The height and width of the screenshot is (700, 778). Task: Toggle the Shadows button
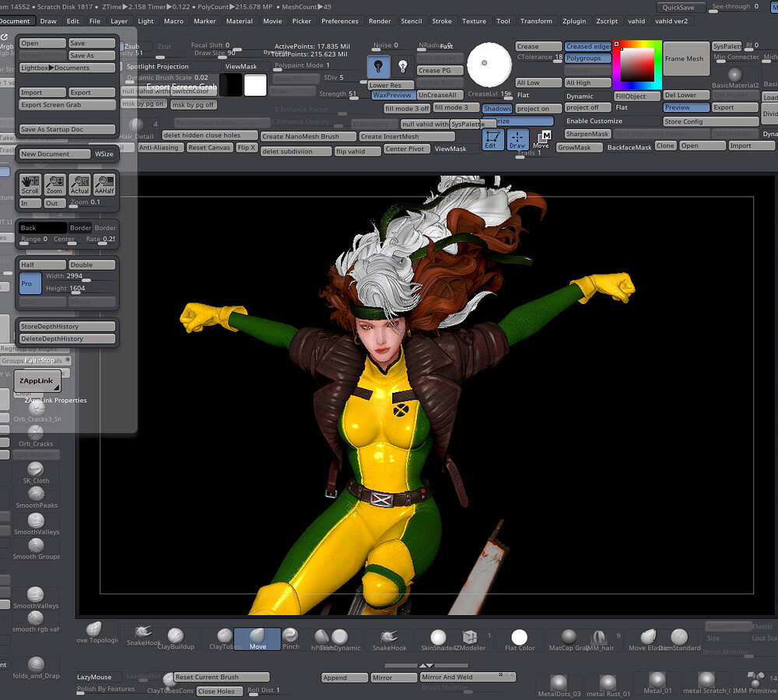(497, 108)
